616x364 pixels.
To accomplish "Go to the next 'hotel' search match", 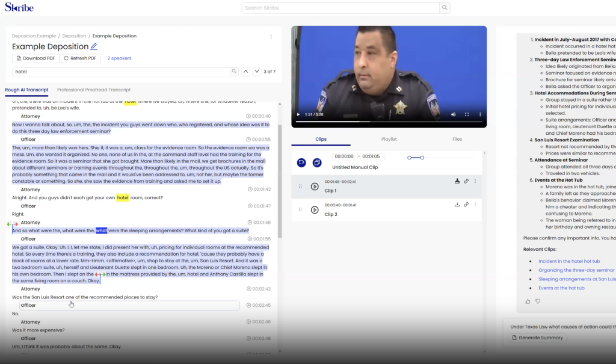I will click(x=257, y=72).
